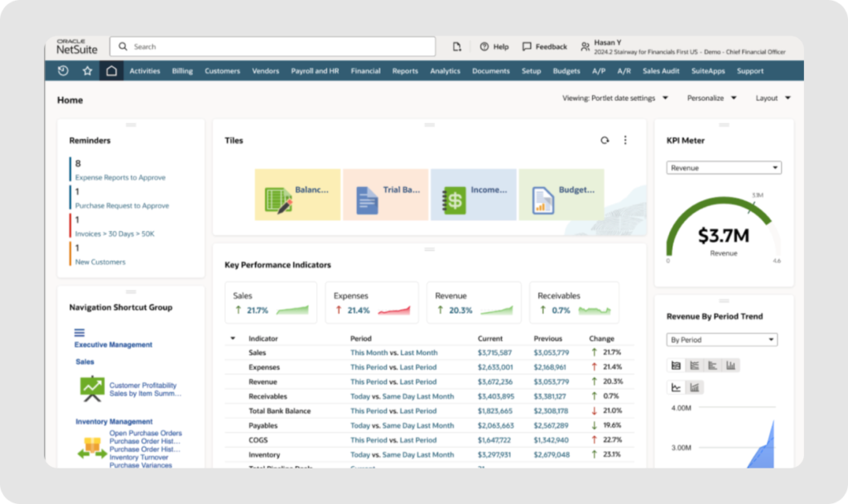Select the second chart type icon in trend portlet
The image size is (848, 504).
(695, 366)
